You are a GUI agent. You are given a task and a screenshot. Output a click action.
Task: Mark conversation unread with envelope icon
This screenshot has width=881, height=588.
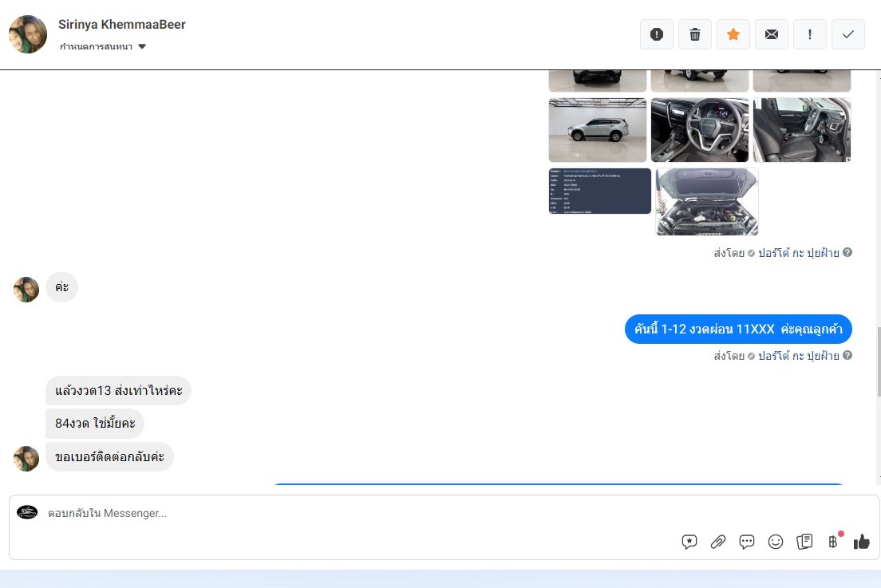click(772, 34)
